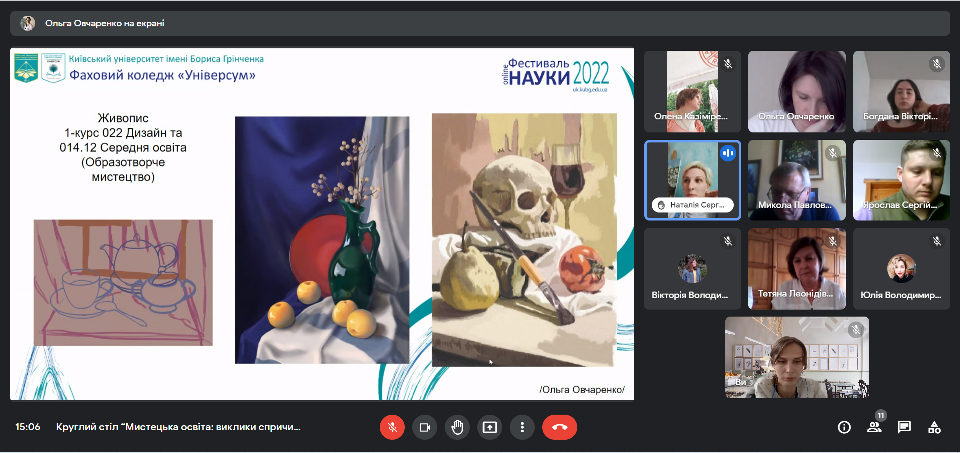The height and width of the screenshot is (453, 960).
Task: Leave the call with the red hang-up button
Action: (x=559, y=427)
